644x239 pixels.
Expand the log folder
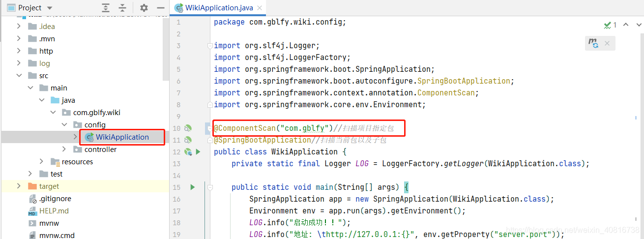(19, 63)
